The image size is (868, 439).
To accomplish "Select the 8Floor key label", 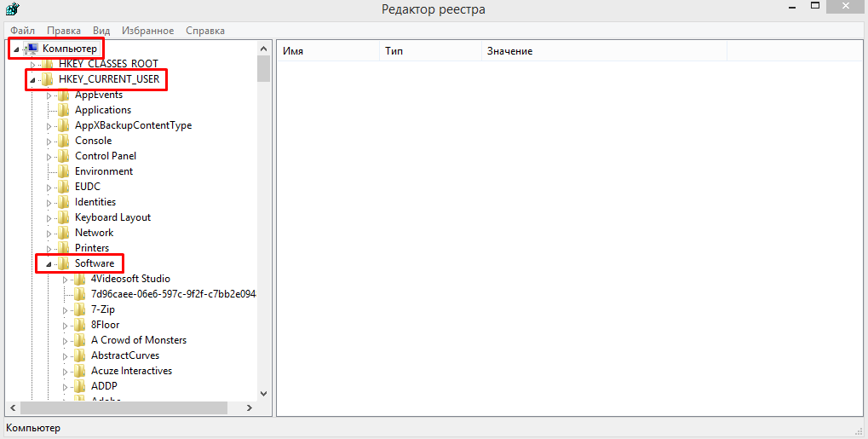I will [x=105, y=325].
